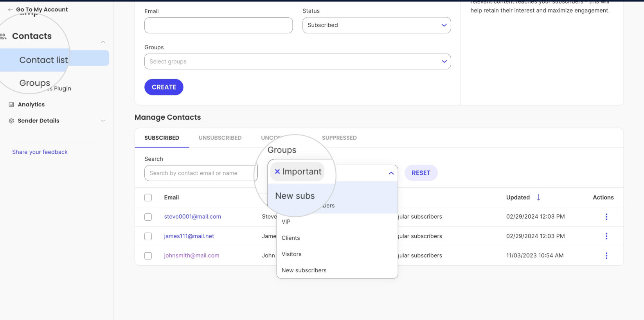This screenshot has width=644, height=320.
Task: Click the Contacts people icon in sidebar
Action: [3, 36]
